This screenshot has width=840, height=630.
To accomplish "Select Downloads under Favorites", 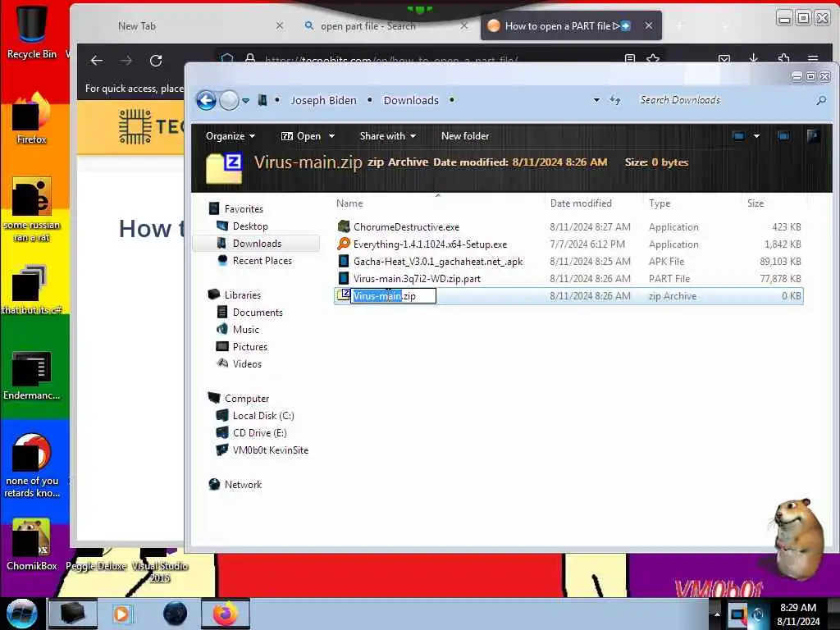I will click(x=257, y=243).
